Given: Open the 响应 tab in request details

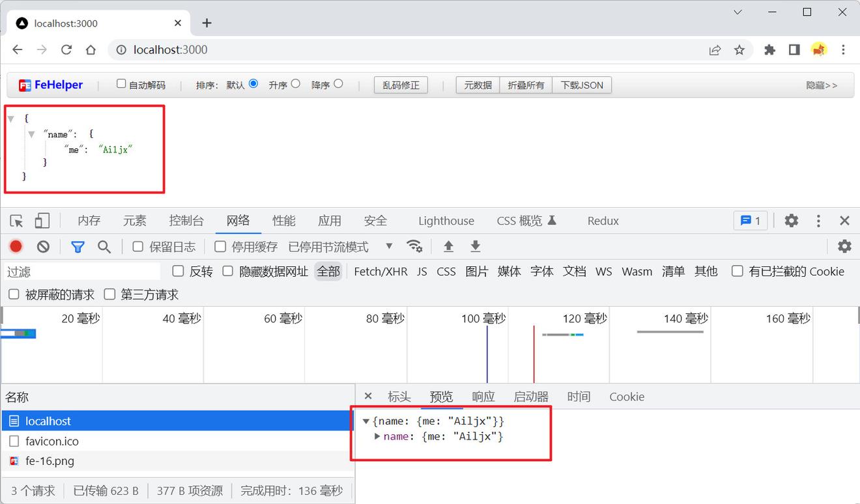Looking at the screenshot, I should (483, 397).
